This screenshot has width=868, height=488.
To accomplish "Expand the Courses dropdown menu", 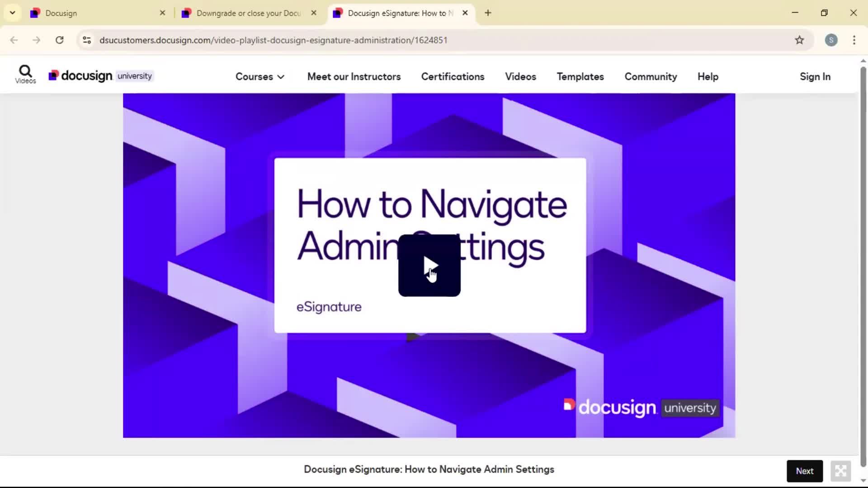I will tap(260, 76).
